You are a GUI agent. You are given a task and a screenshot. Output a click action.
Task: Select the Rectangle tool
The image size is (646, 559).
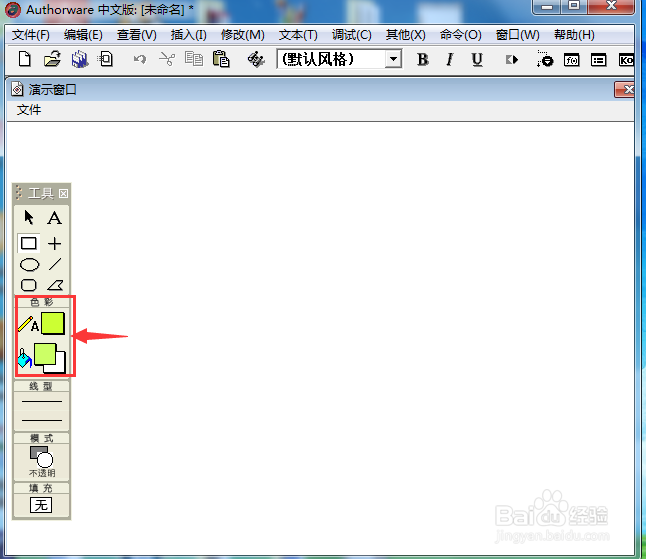28,243
